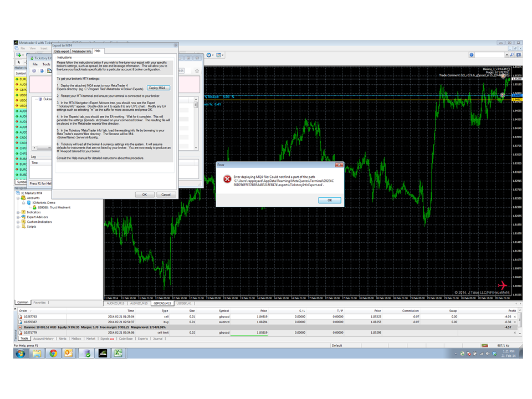Close the Error dialog with red X

pyautogui.click(x=339, y=165)
